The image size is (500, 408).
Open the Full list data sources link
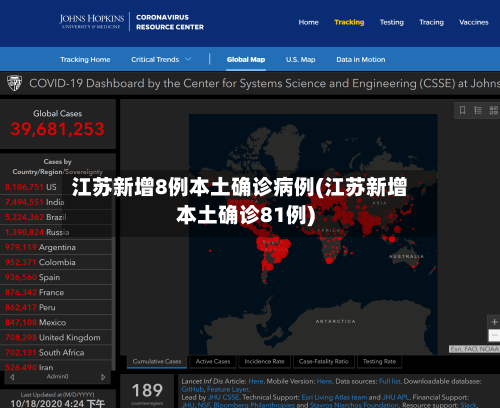390,381
